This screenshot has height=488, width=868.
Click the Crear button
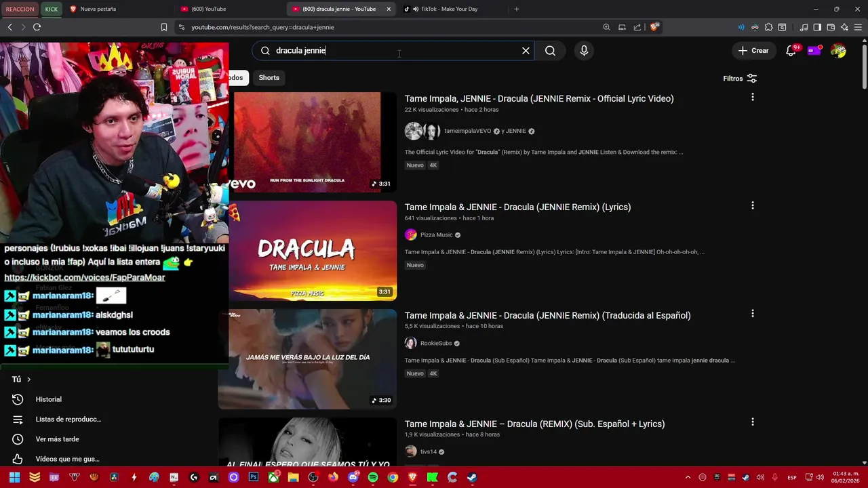[753, 51]
